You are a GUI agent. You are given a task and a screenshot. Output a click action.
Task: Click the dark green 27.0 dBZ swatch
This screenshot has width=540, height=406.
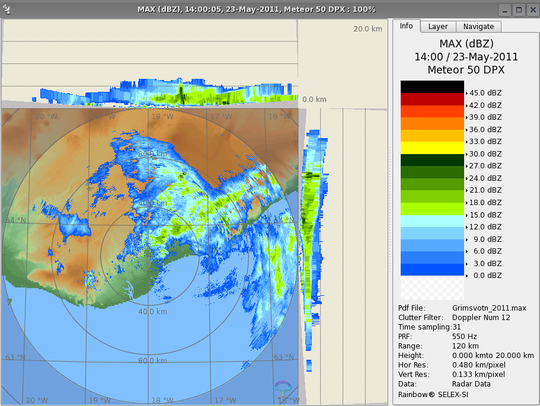(x=432, y=160)
